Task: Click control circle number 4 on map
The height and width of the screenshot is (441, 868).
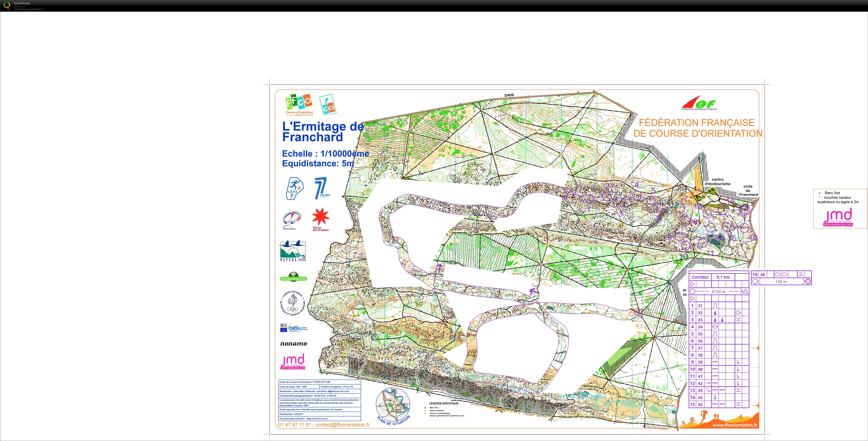Action: coord(637,195)
